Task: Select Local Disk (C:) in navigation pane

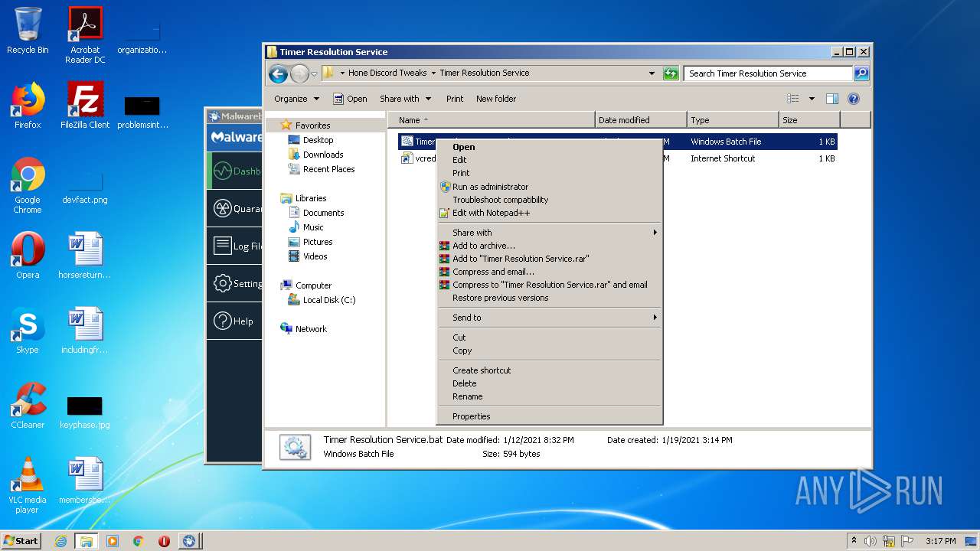Action: (x=329, y=300)
